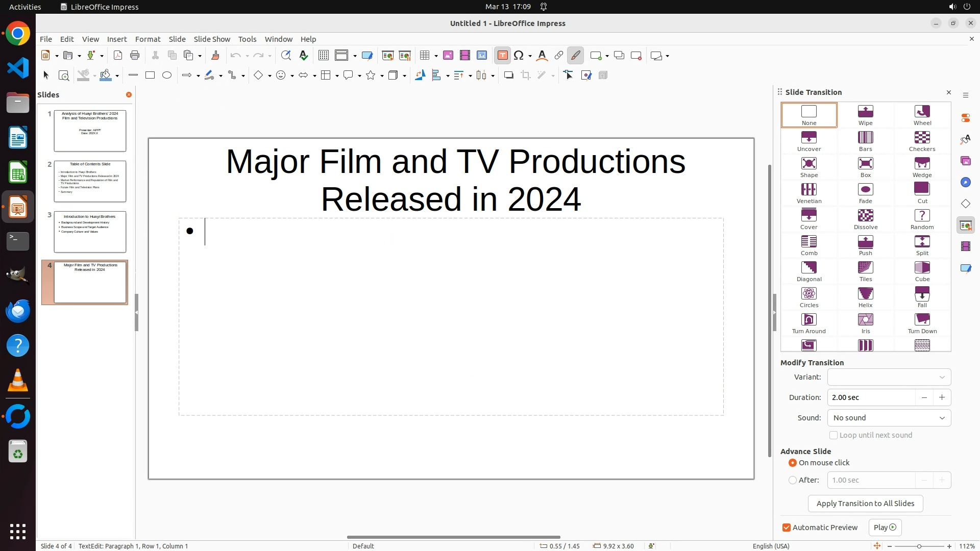Click the Insert Special Character icon
The height and width of the screenshot is (551, 980).
tap(519, 56)
